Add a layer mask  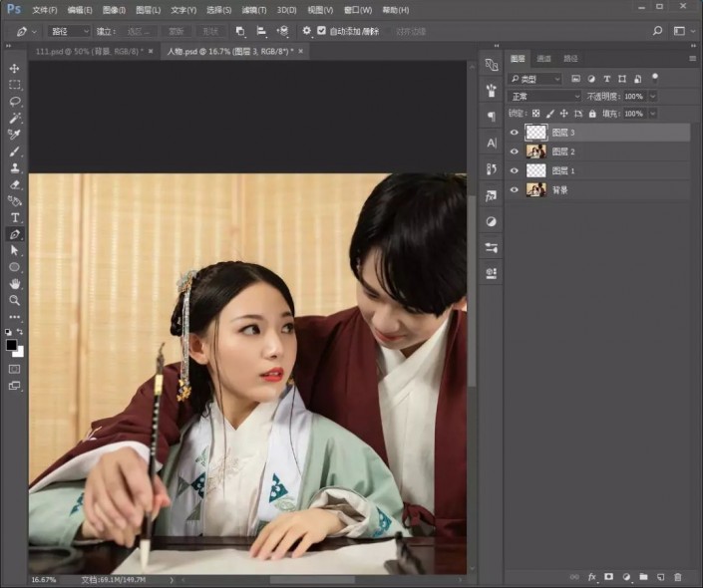[x=609, y=577]
